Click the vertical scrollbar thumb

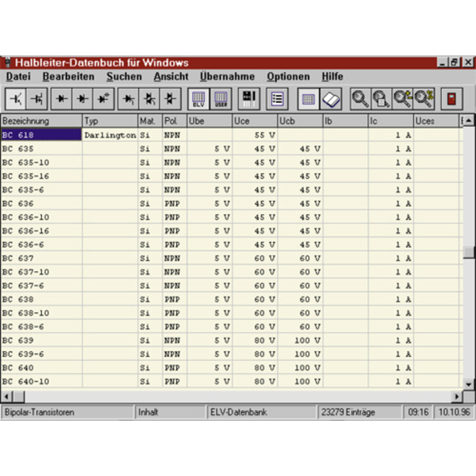(469, 253)
